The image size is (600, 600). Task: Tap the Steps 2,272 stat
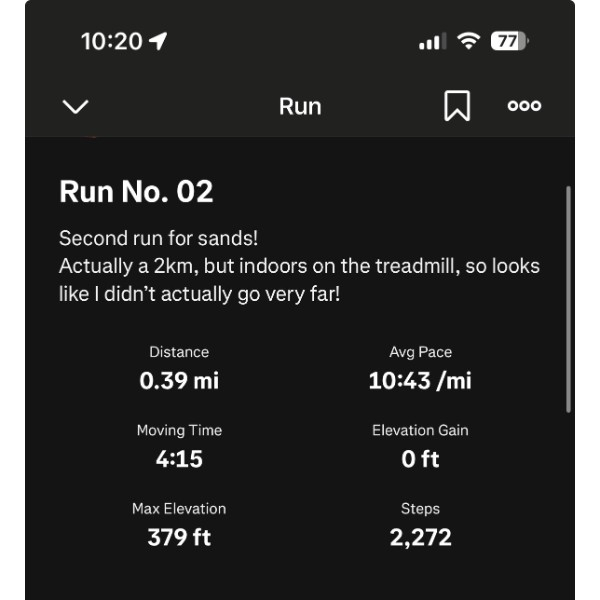[420, 525]
